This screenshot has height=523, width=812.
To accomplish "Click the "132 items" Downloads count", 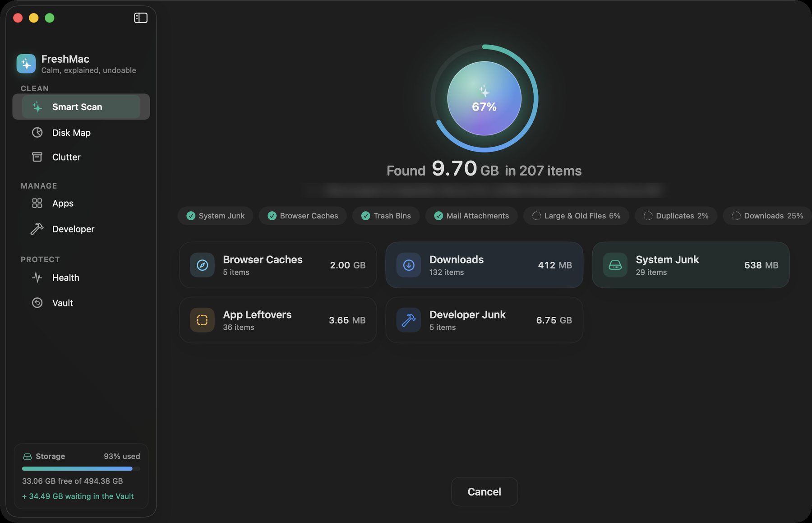I will click(447, 272).
